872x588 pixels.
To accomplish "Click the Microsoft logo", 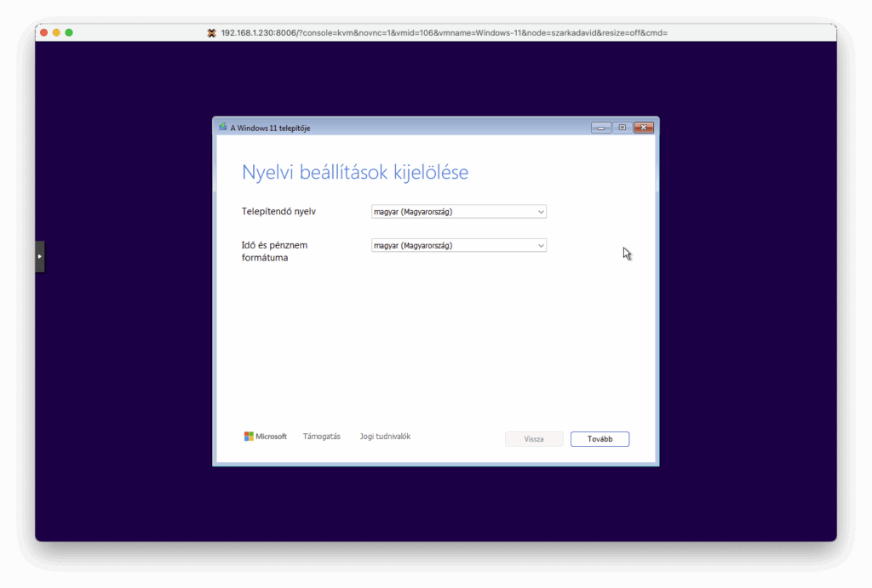I will (x=266, y=437).
